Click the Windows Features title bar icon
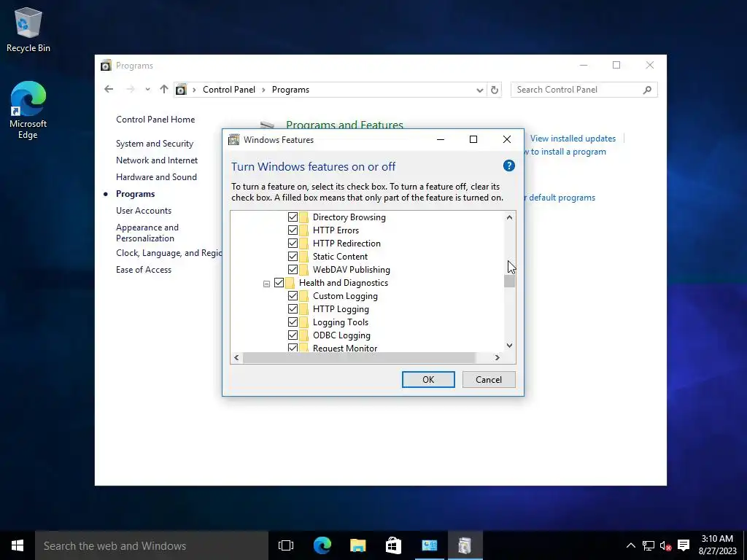This screenshot has height=560, width=747. [x=233, y=139]
